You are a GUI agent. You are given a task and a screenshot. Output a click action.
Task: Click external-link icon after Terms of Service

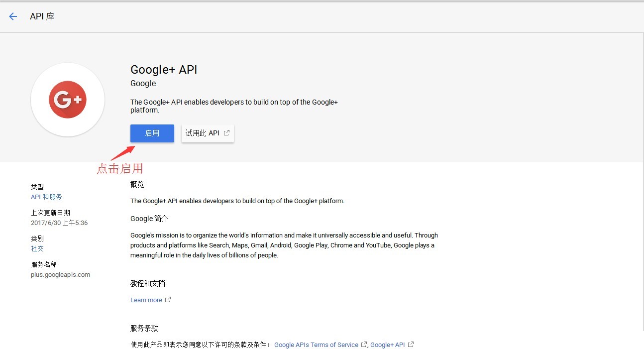point(364,345)
